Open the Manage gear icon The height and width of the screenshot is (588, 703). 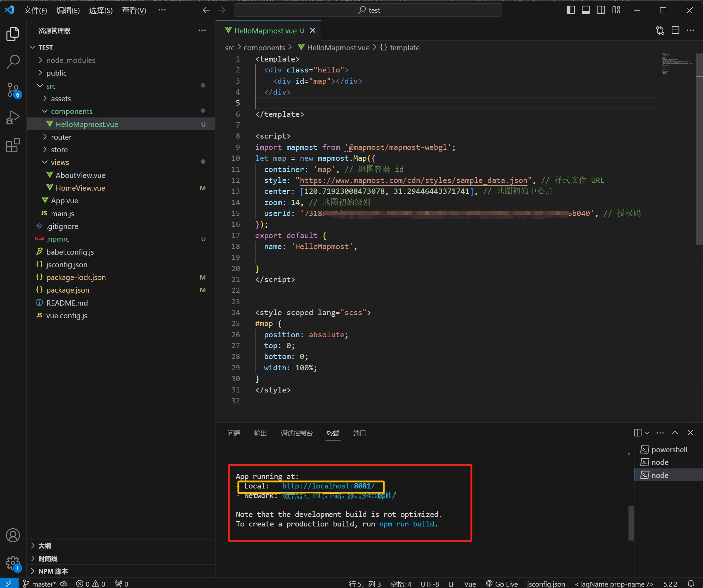(x=13, y=563)
